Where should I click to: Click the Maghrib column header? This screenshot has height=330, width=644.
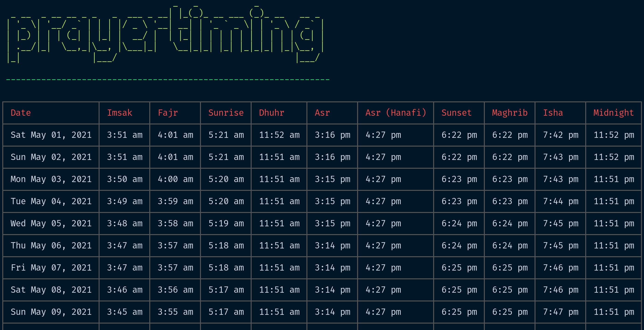coord(510,113)
